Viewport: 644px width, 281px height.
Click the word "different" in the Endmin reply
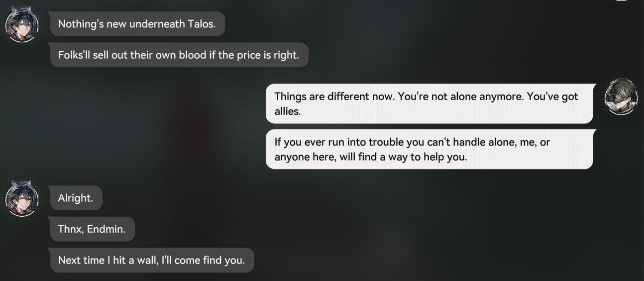tap(348, 97)
